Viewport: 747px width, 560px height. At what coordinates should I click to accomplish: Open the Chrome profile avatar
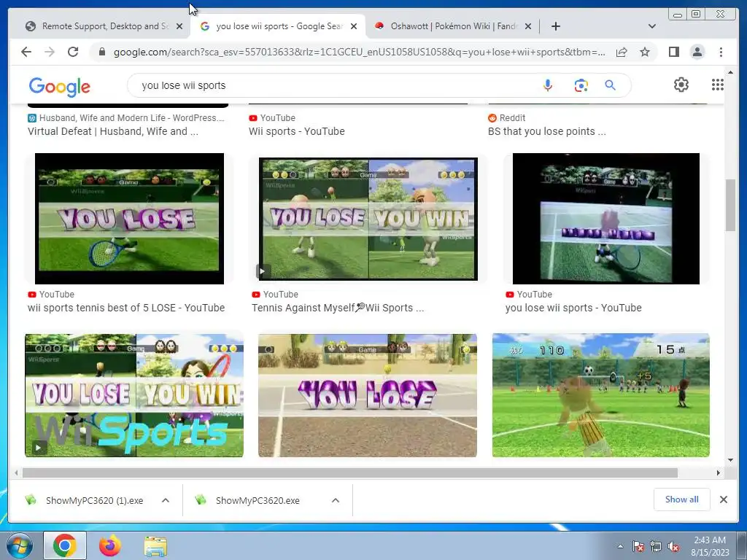[697, 52]
